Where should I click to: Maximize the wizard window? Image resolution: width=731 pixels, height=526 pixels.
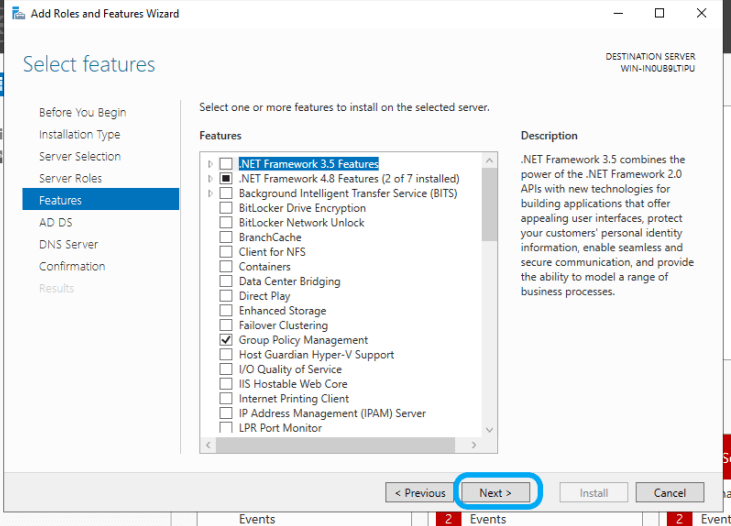pyautogui.click(x=659, y=14)
